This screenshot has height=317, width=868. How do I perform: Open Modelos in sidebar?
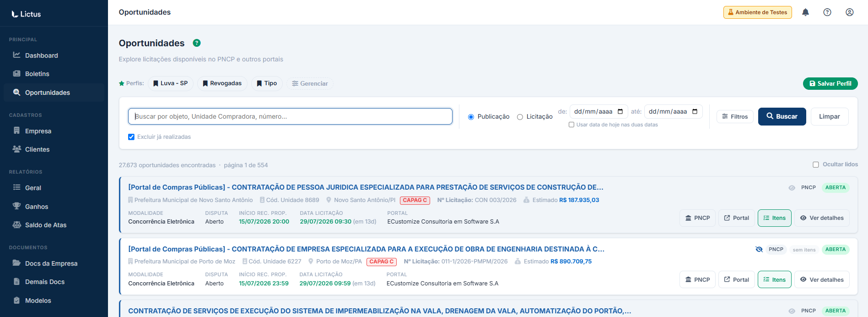(x=54, y=301)
